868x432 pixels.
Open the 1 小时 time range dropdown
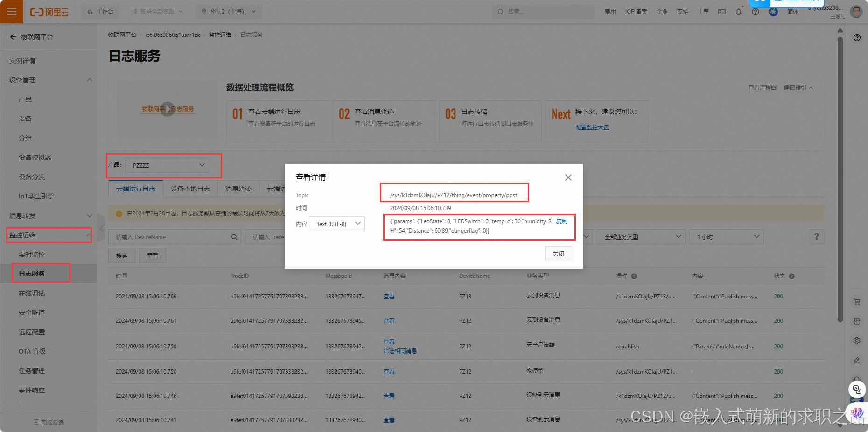726,237
